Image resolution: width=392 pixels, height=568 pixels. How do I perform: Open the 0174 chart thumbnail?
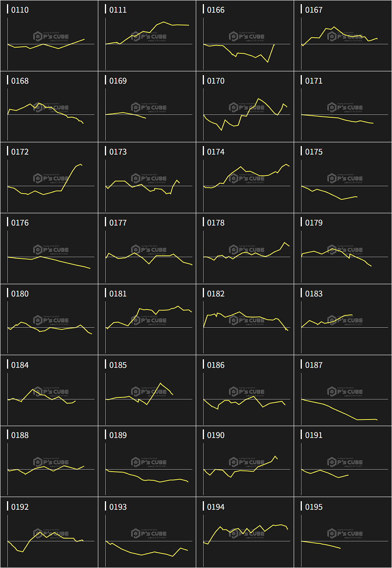245,183
